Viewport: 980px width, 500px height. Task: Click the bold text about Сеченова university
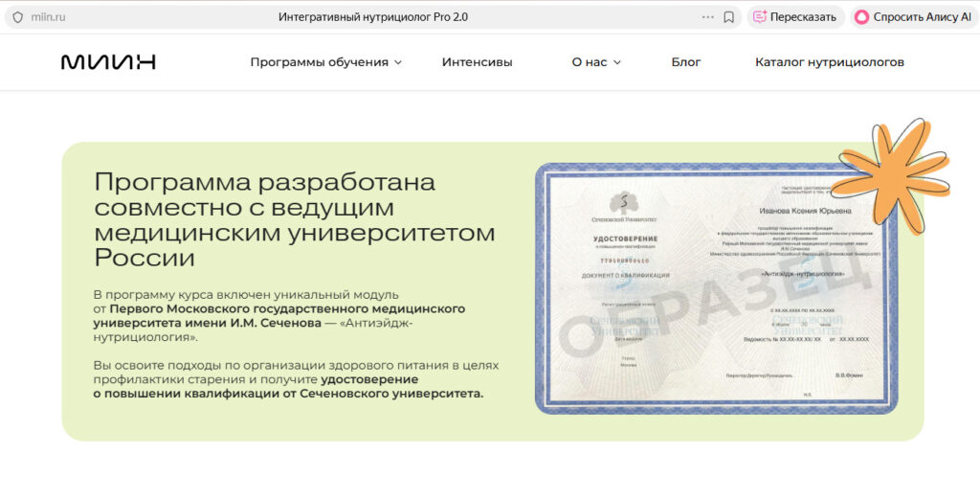pos(279,316)
